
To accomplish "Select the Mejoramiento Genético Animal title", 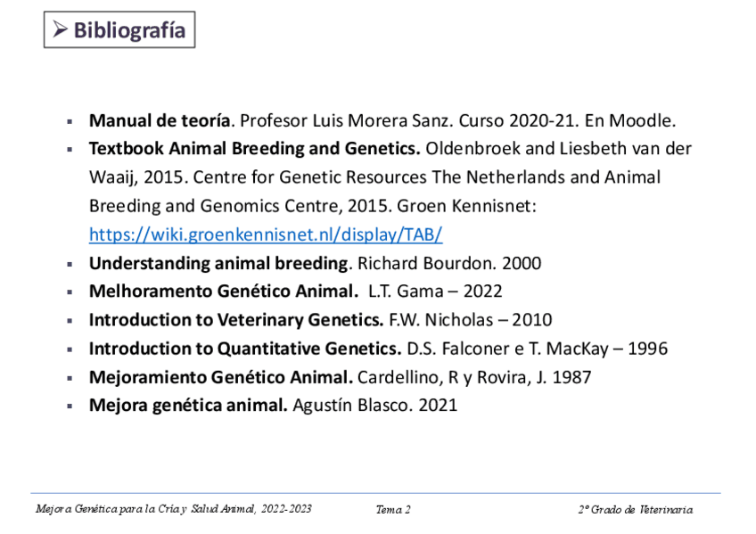I will pyautogui.click(x=221, y=377).
